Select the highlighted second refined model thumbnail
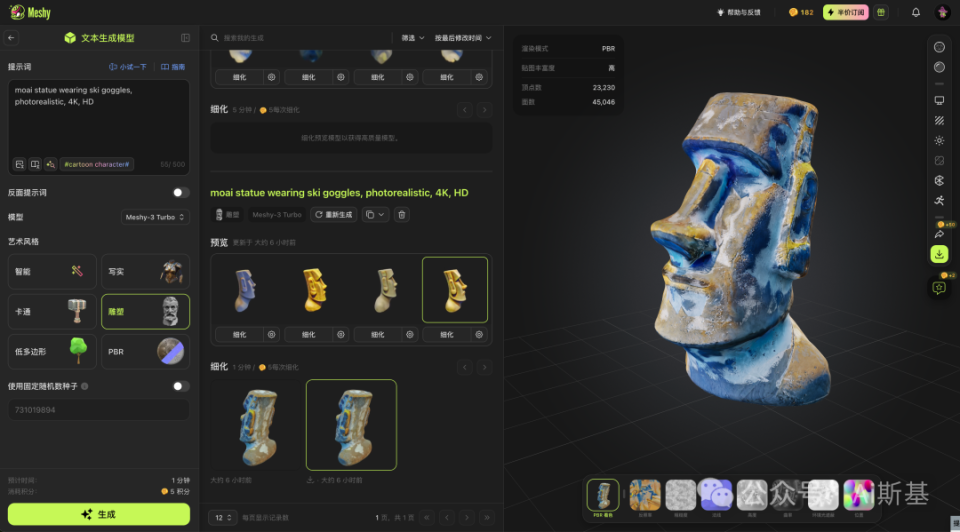Screen dimensions: 960x532 [351, 425]
